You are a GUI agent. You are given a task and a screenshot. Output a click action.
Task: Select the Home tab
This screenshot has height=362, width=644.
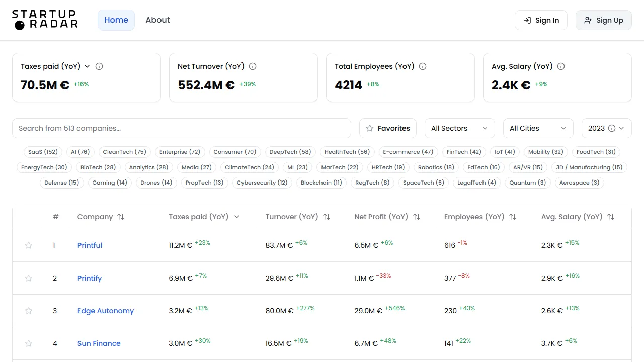(x=116, y=20)
